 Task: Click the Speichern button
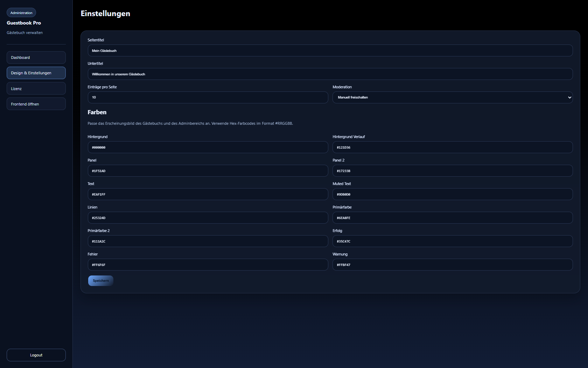[100, 281]
